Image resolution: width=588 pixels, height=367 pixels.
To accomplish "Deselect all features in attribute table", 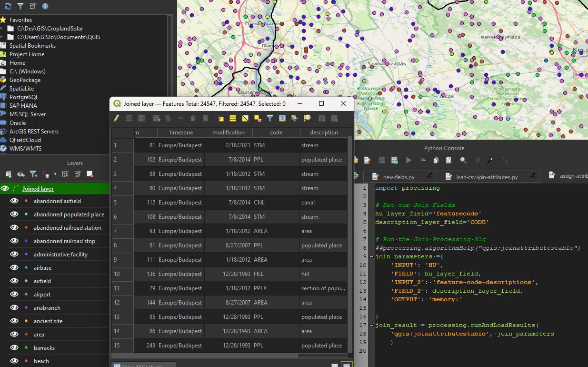I will [258, 118].
